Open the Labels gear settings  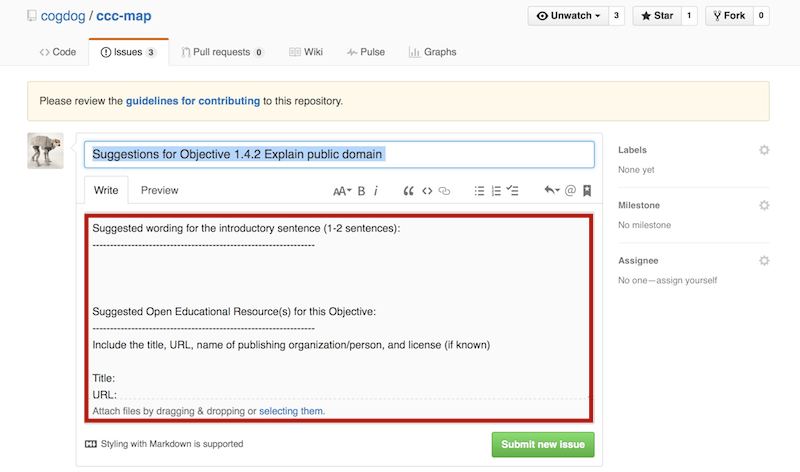(764, 150)
